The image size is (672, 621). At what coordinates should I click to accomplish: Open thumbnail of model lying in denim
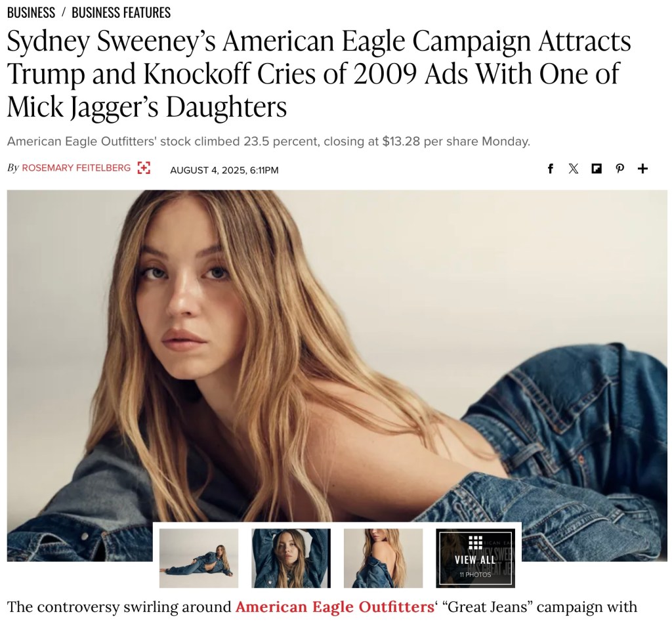point(198,558)
